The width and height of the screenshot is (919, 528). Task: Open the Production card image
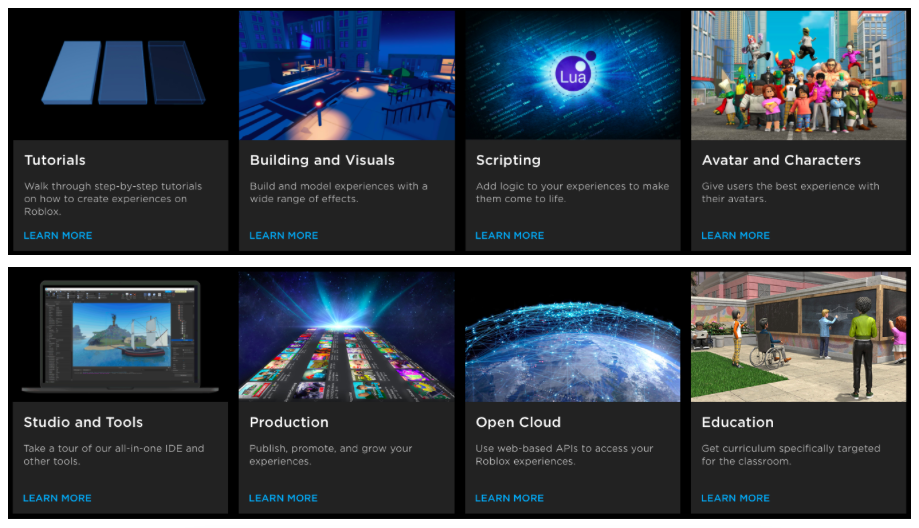pyautogui.click(x=346, y=336)
